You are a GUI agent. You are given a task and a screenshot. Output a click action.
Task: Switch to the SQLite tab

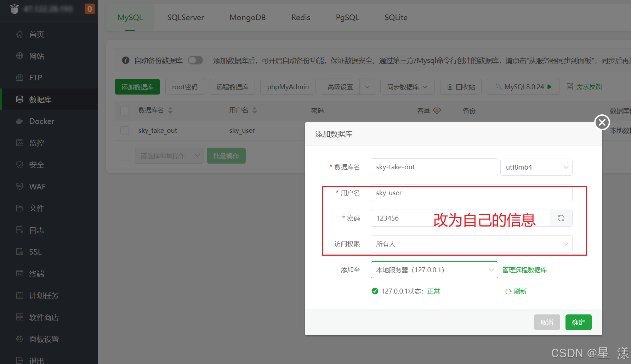[x=396, y=17]
